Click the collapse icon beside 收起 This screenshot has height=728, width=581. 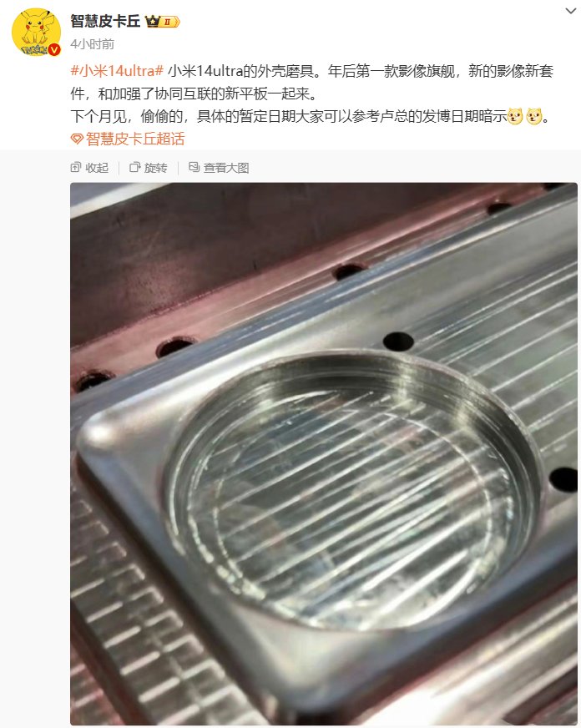click(76, 168)
